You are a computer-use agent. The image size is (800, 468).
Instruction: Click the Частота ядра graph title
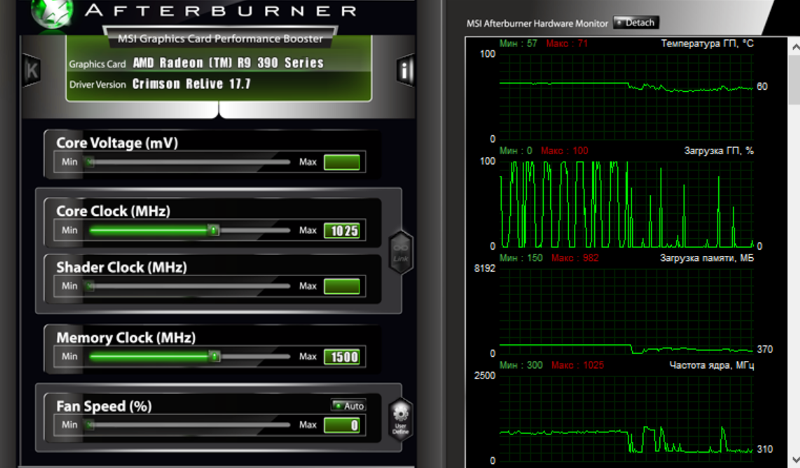[x=711, y=365]
